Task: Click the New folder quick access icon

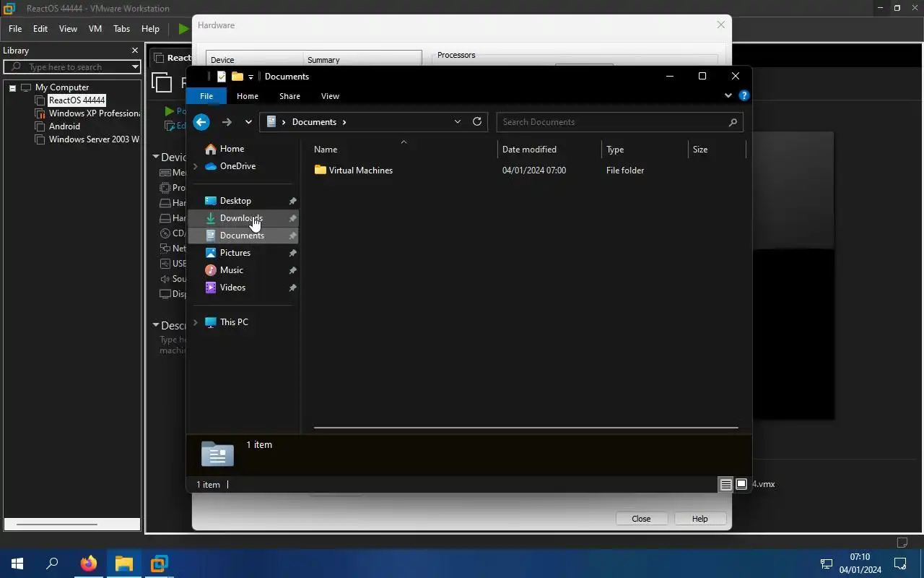Action: coord(237,77)
